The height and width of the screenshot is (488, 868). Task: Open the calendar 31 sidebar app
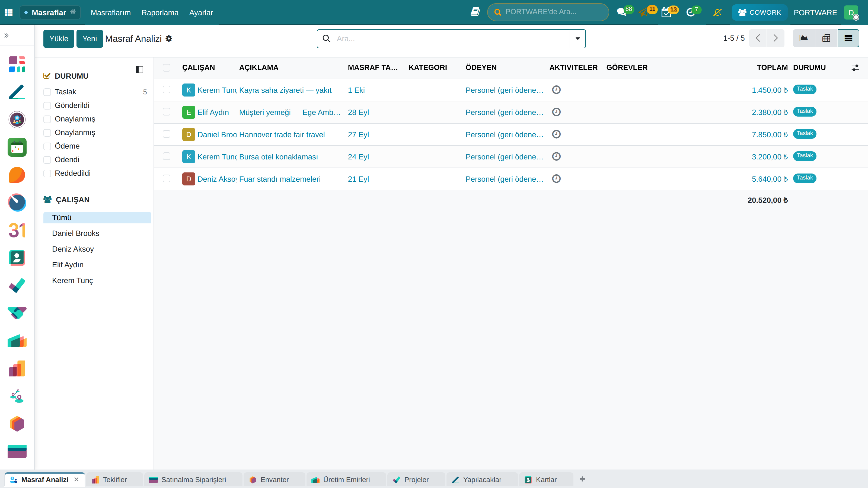tap(17, 230)
